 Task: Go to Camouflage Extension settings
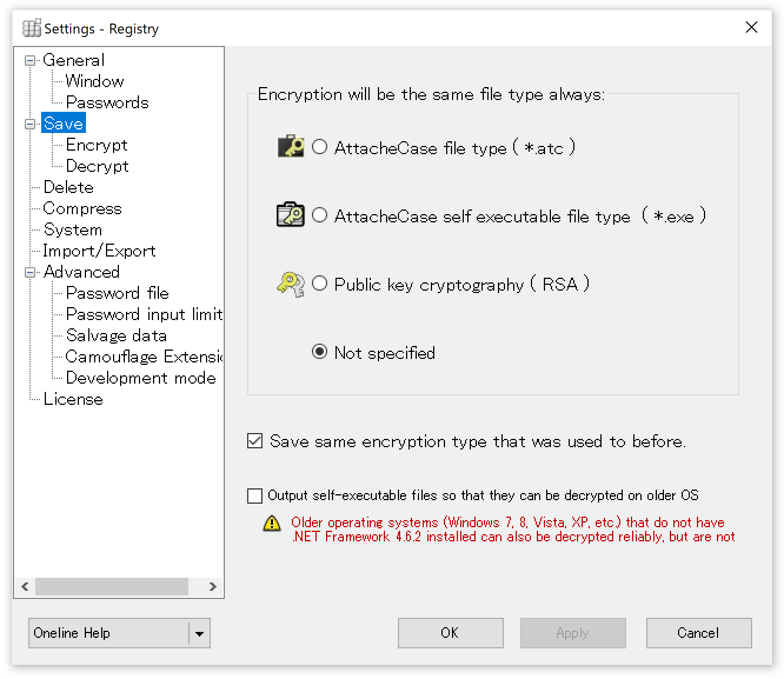[144, 357]
